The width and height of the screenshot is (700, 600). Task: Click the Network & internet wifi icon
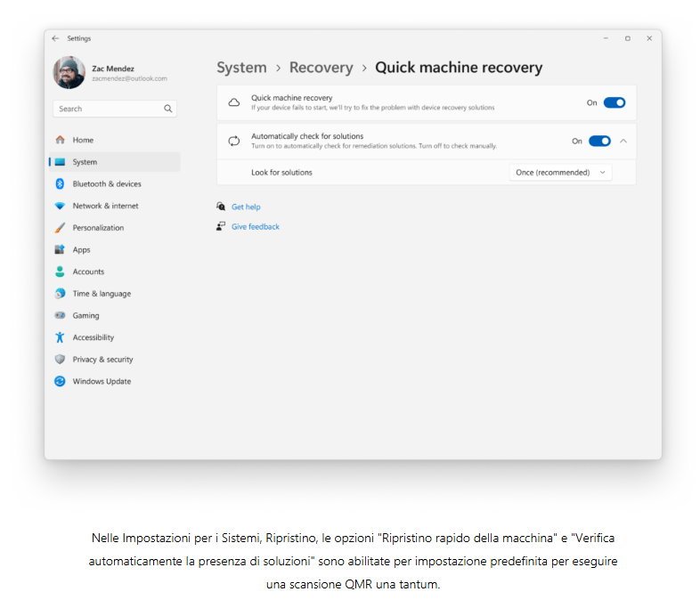[60, 206]
